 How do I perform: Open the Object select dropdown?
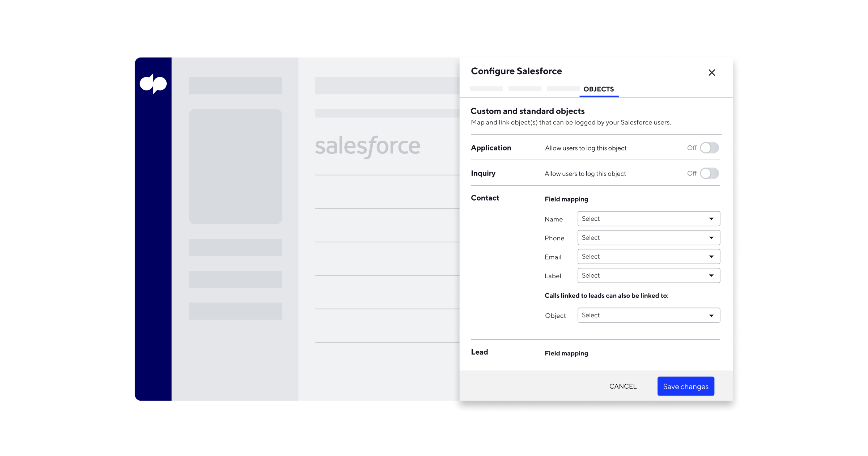648,315
